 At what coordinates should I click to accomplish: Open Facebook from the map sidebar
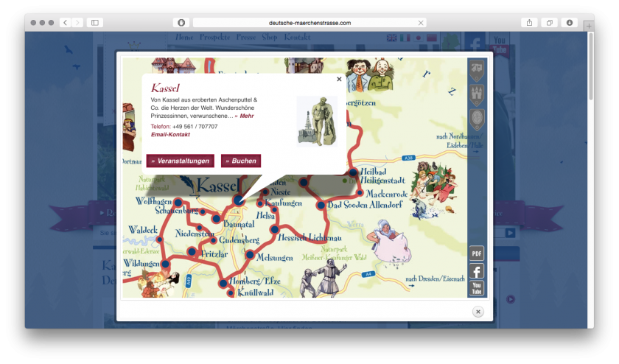[x=477, y=271]
